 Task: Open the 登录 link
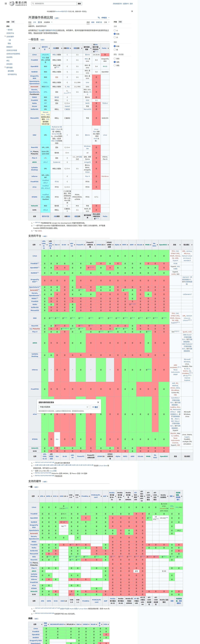coord(131,4)
